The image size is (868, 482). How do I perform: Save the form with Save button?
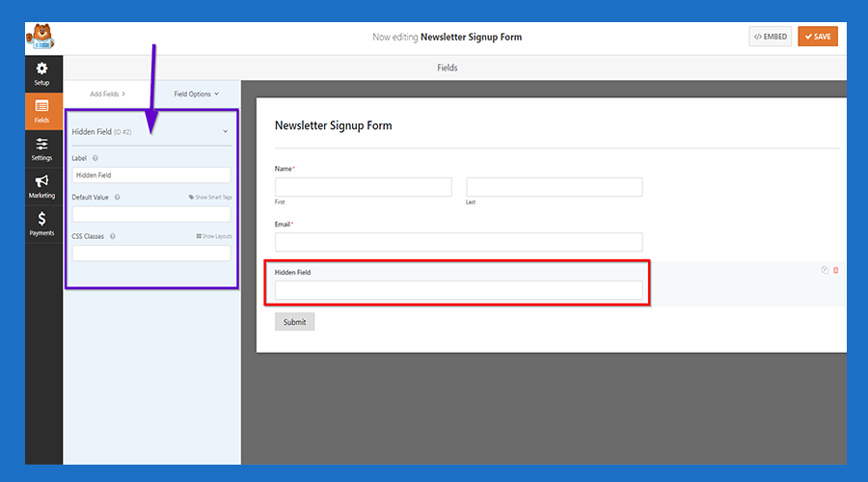pos(818,37)
